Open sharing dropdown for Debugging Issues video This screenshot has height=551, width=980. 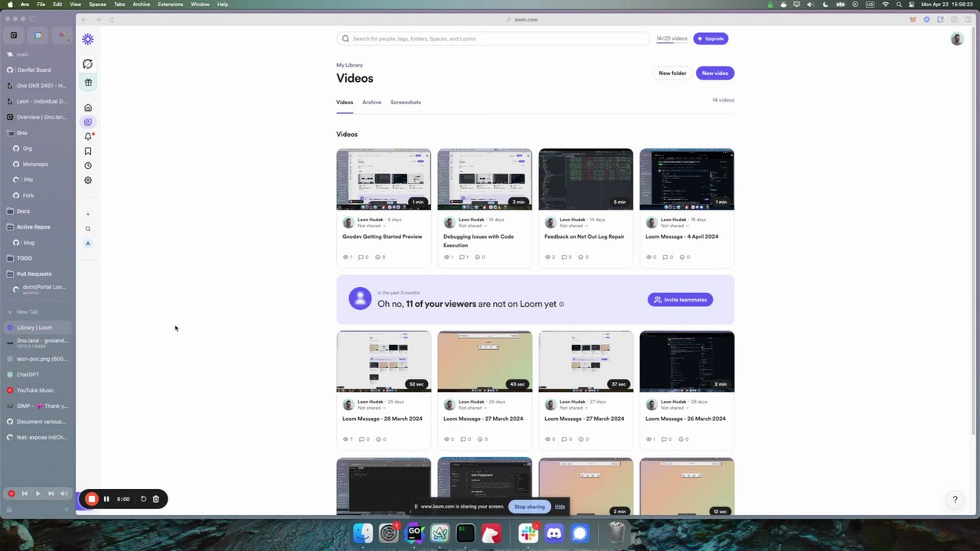pyautogui.click(x=472, y=226)
